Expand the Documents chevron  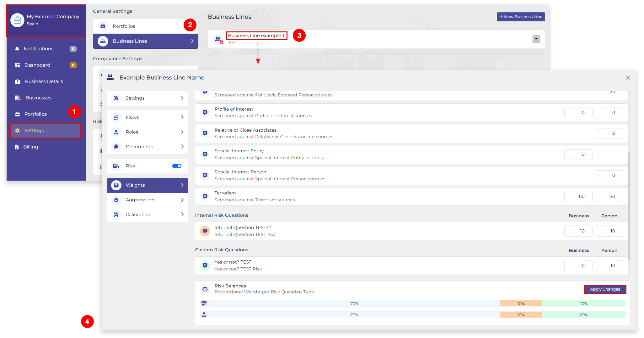click(x=182, y=147)
